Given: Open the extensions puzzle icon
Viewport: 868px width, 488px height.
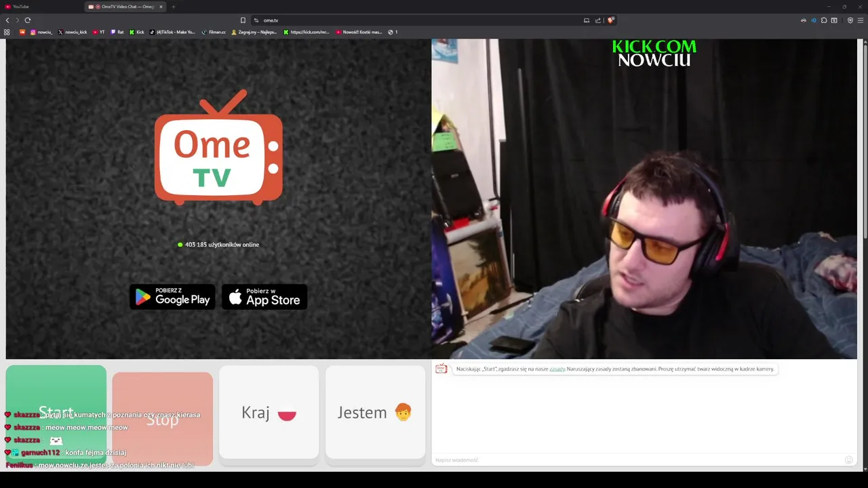Looking at the screenshot, I should tap(824, 20).
